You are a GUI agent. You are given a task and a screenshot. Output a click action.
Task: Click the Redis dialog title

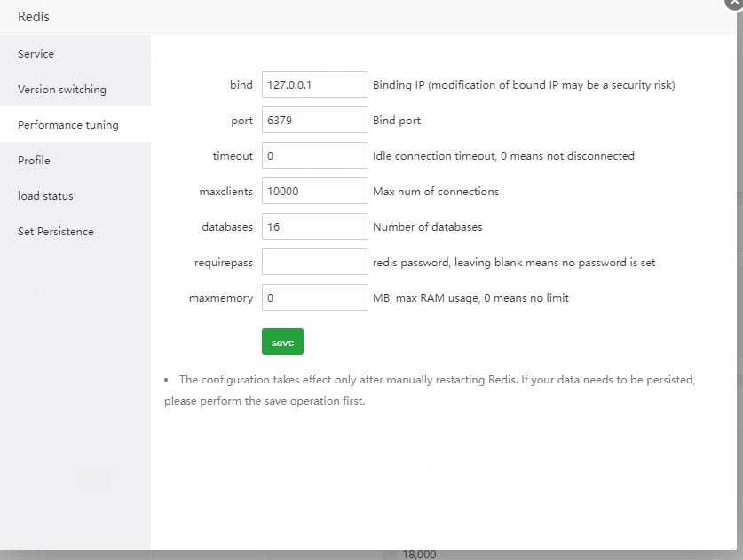tap(33, 17)
